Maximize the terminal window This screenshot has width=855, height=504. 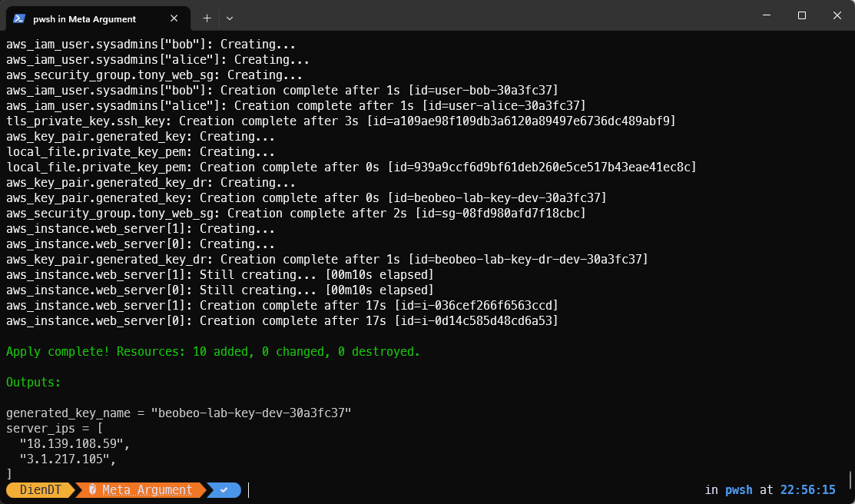[x=802, y=15]
